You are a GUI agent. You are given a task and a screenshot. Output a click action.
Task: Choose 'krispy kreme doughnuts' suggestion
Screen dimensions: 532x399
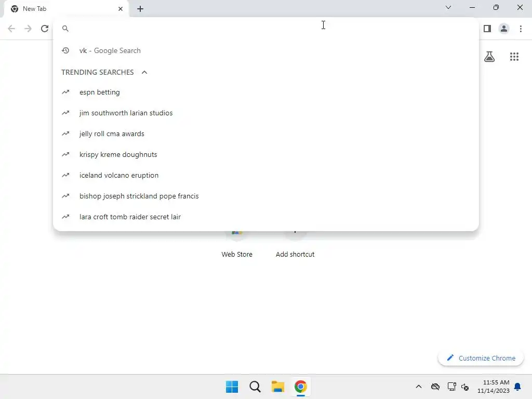point(265,154)
